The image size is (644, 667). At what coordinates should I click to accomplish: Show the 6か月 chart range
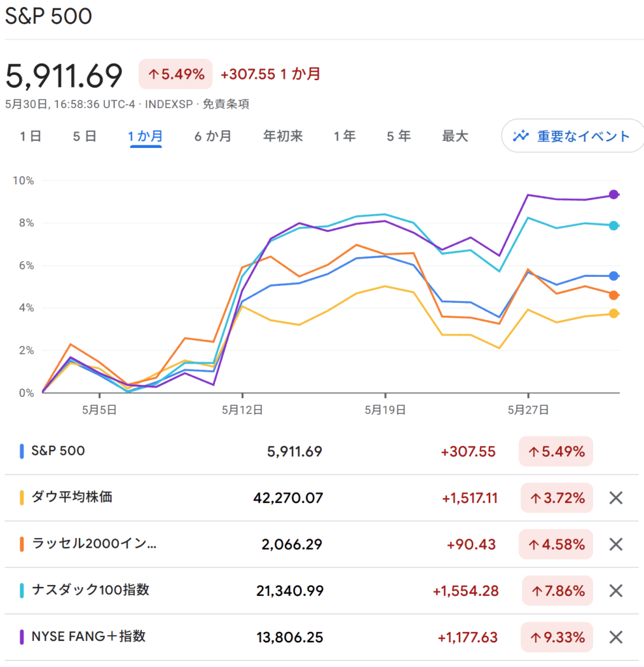pyautogui.click(x=213, y=136)
